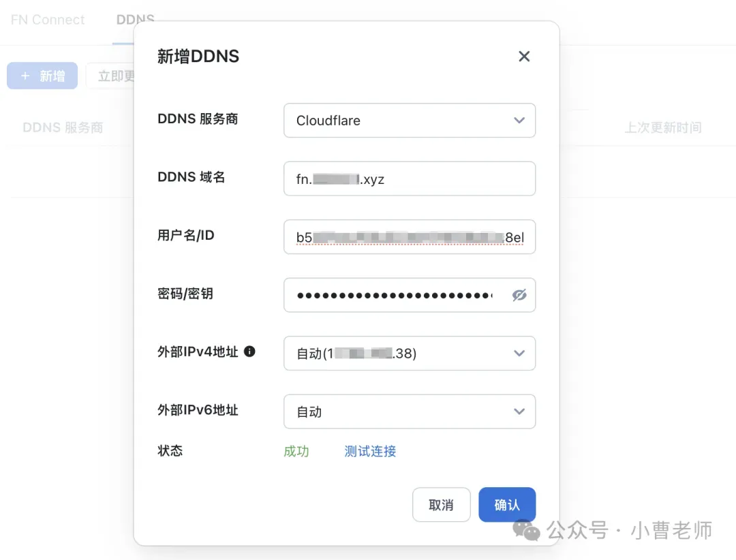The height and width of the screenshot is (560, 736).
Task: Click the DDNS 服务商 table column header
Action: [63, 127]
